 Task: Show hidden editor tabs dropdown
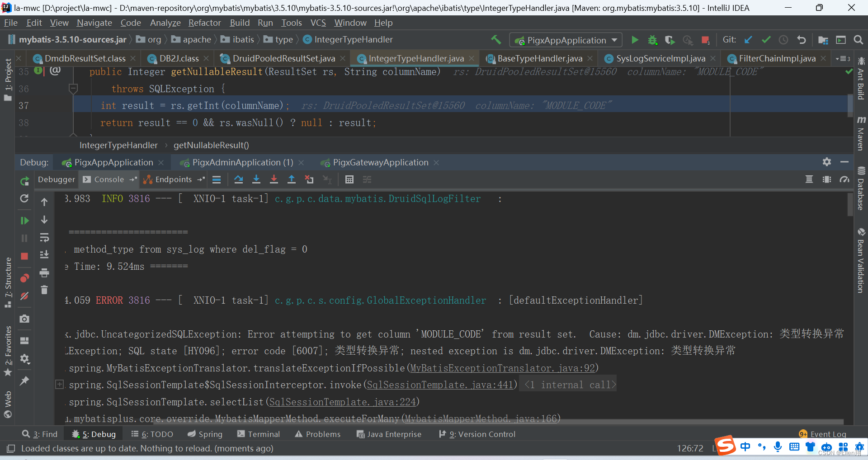[x=843, y=59]
